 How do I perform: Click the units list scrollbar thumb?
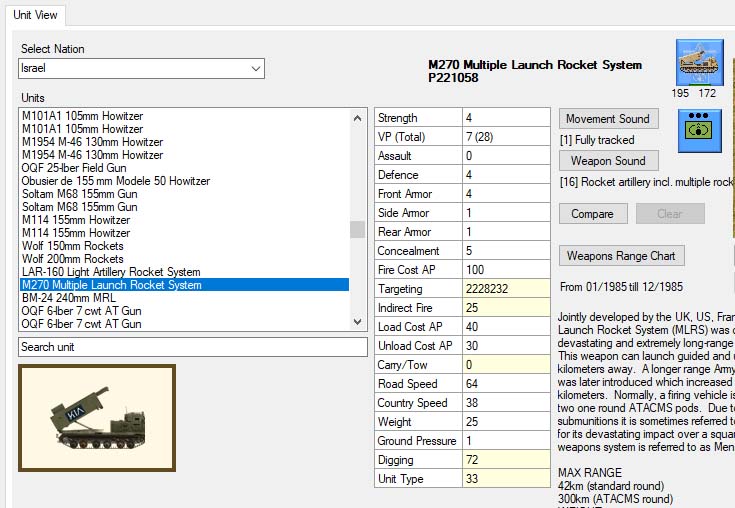(x=358, y=229)
